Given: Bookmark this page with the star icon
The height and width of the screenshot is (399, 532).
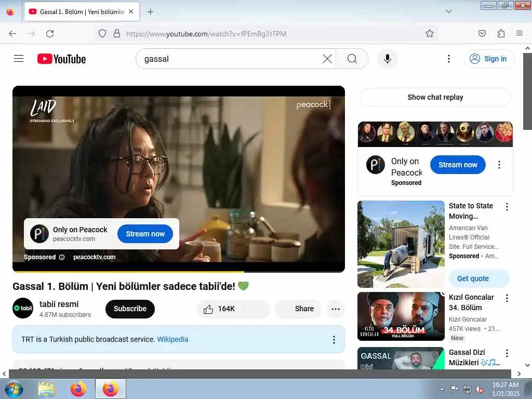Looking at the screenshot, I should (x=430, y=33).
